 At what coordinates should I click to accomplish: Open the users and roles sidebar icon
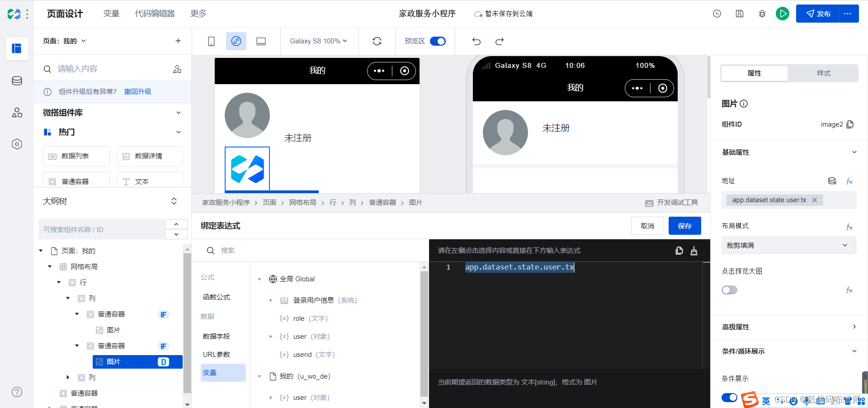(17, 113)
